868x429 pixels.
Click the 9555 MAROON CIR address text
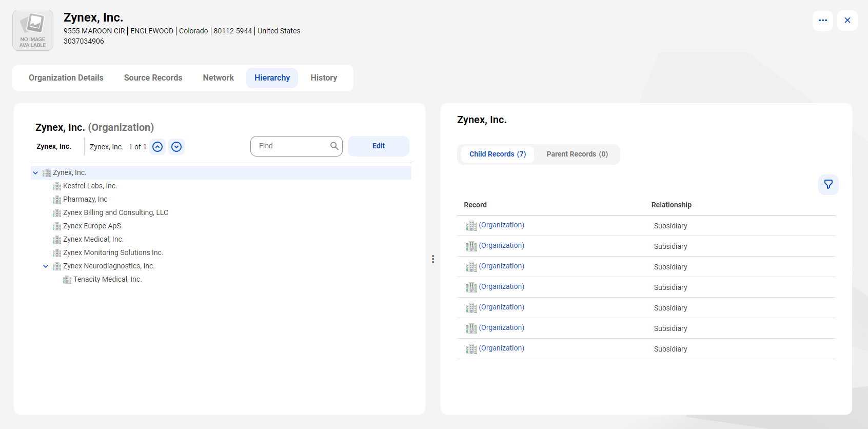coord(94,31)
